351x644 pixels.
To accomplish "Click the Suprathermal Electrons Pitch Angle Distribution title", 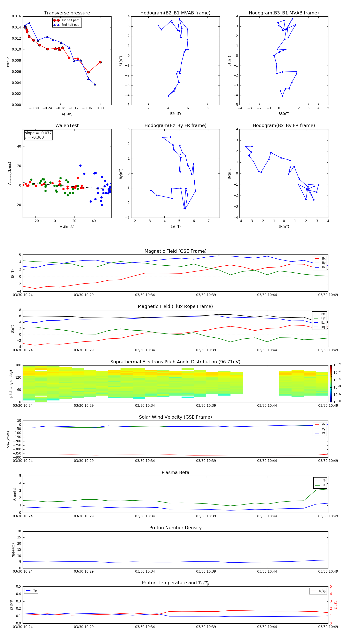I will [175, 362].
